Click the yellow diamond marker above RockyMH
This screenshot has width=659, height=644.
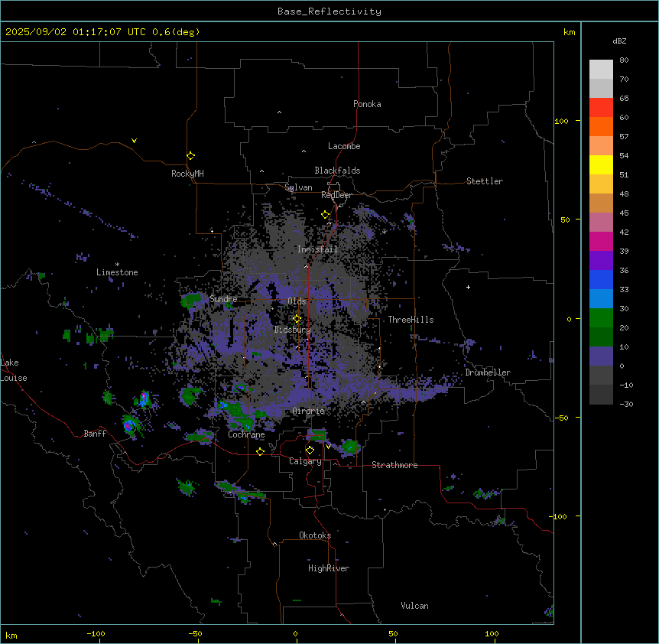190,155
